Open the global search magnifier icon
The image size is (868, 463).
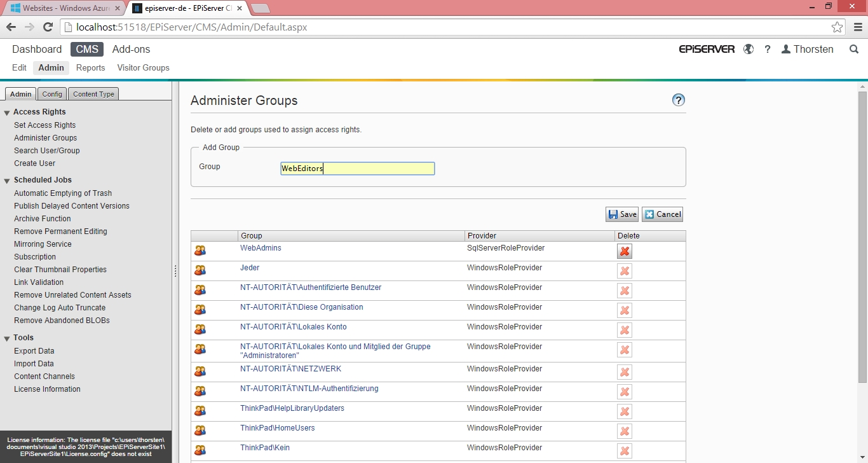click(854, 49)
